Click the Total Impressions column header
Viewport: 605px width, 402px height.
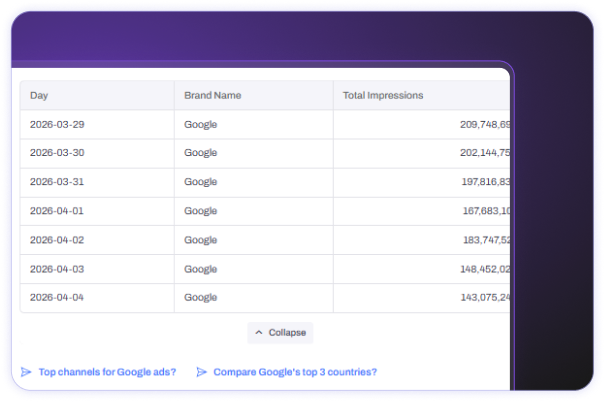(x=382, y=96)
